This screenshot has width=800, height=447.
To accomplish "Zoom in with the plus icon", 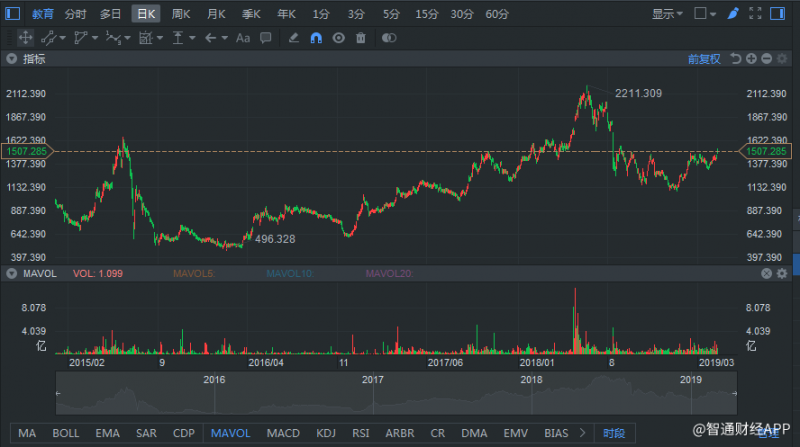I will 750,59.
